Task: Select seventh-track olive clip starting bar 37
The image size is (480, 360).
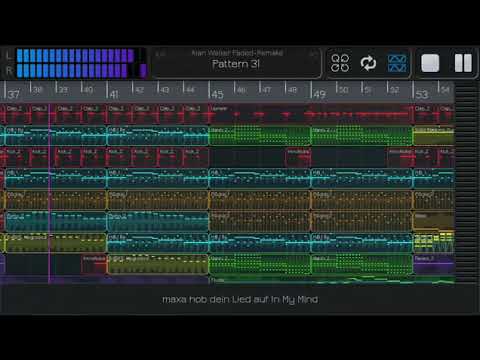Action: point(56,243)
